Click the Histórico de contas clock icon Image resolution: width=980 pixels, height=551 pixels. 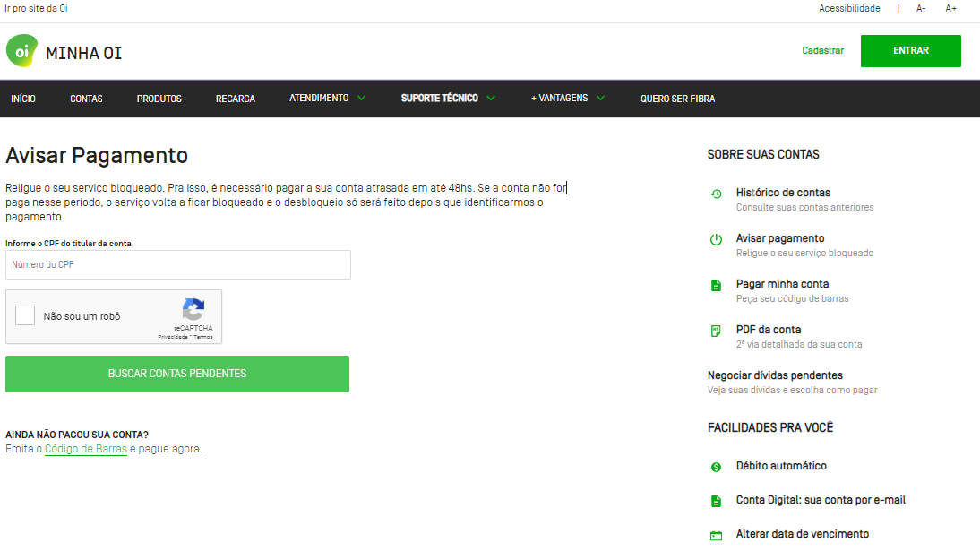coord(716,194)
